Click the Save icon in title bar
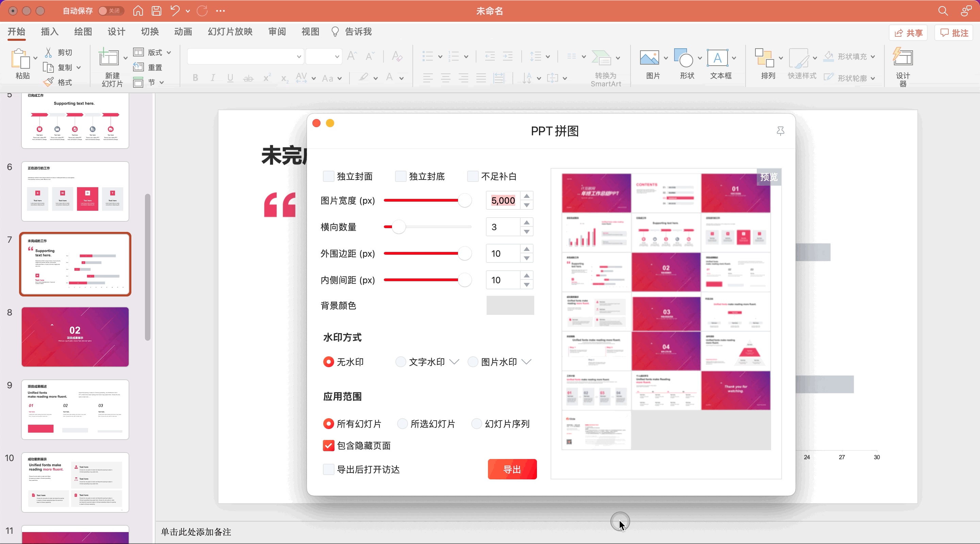The height and width of the screenshot is (544, 980). tap(157, 11)
